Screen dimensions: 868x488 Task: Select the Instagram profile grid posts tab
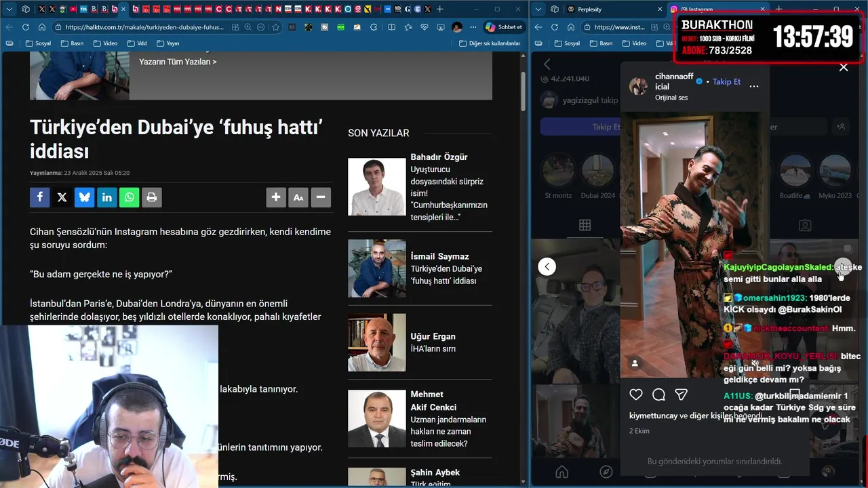click(585, 225)
